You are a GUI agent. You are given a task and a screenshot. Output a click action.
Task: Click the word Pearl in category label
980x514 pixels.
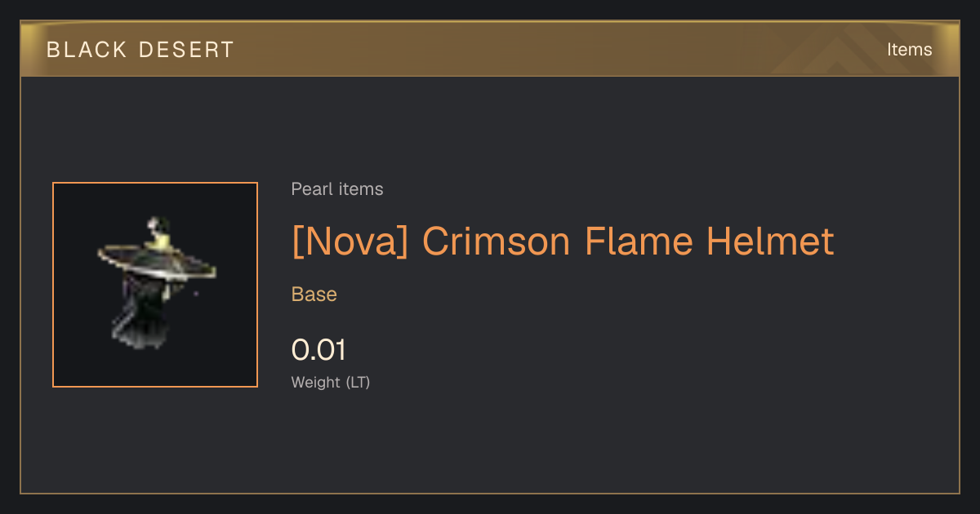[310, 189]
